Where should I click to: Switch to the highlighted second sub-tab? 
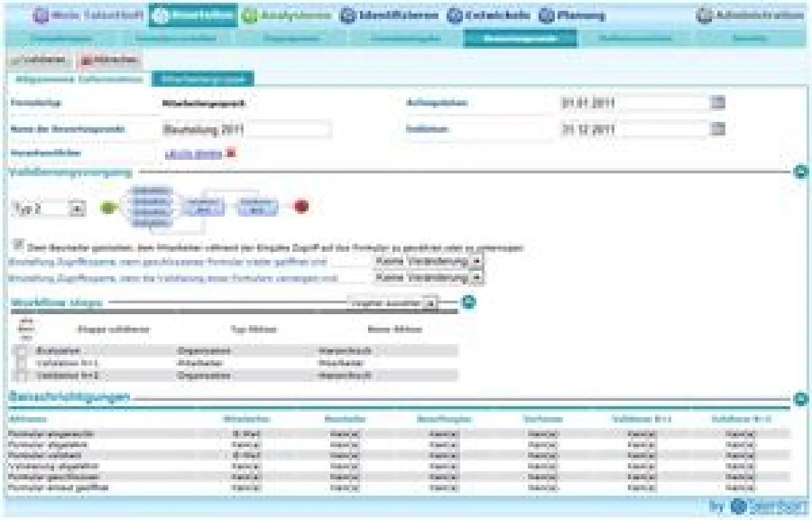(202, 79)
